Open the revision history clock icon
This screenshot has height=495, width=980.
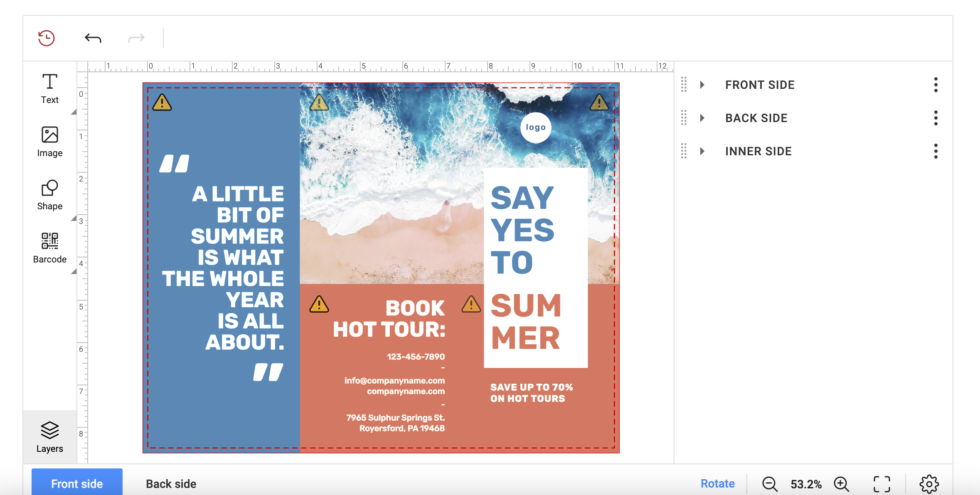pyautogui.click(x=46, y=38)
